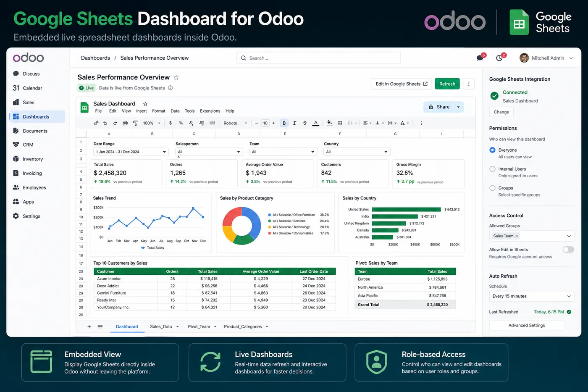
Task: Click Edit in Google Sheets button
Action: [402, 84]
